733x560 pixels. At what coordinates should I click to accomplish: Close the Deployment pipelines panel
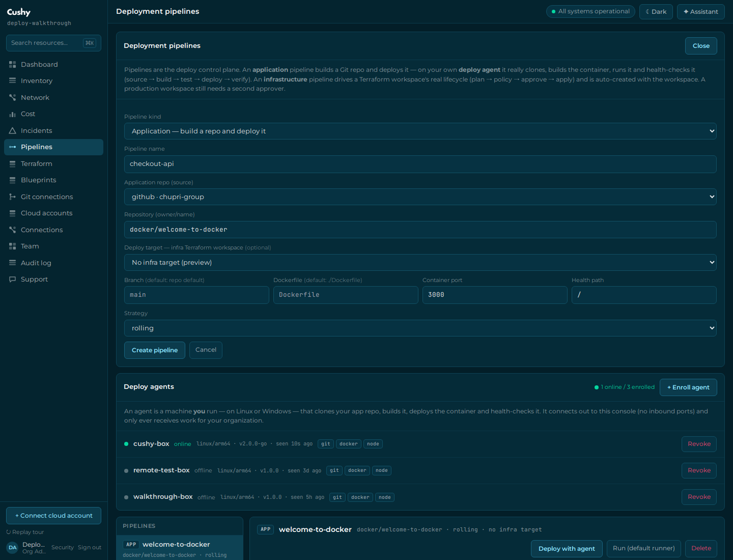701,46
